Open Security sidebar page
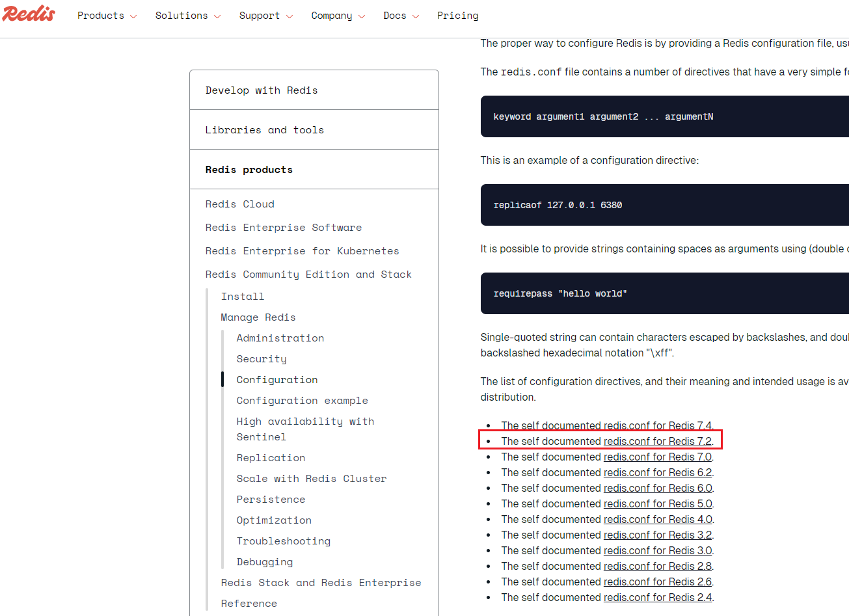 262,359
